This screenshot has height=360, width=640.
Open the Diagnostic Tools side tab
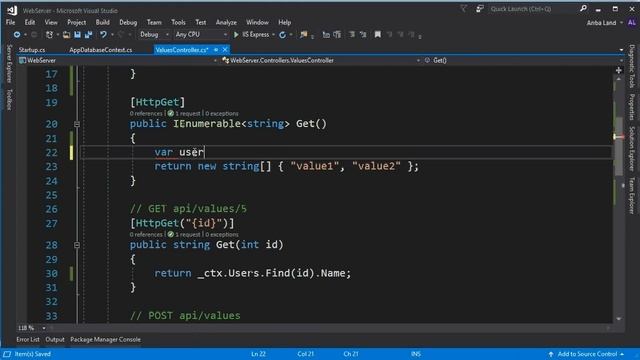[631, 66]
